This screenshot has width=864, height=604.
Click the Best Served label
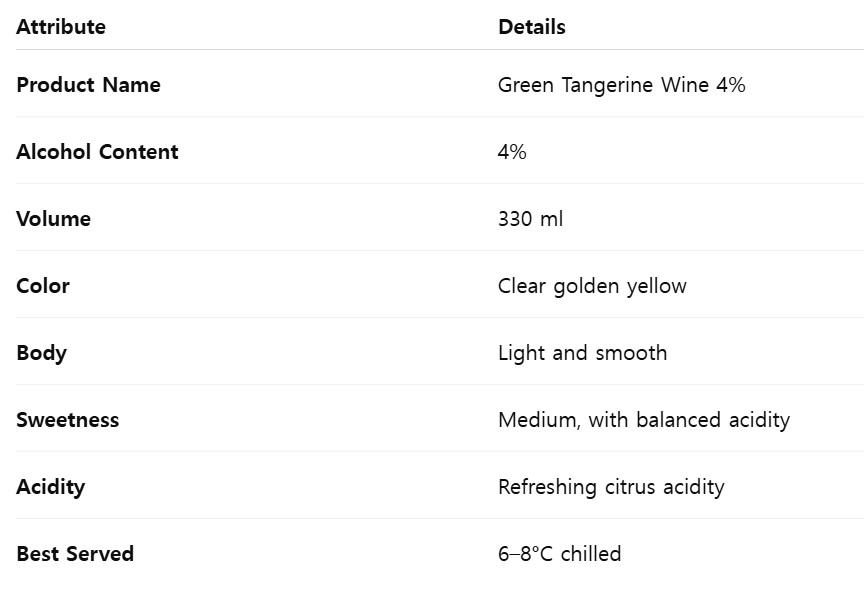(75, 554)
